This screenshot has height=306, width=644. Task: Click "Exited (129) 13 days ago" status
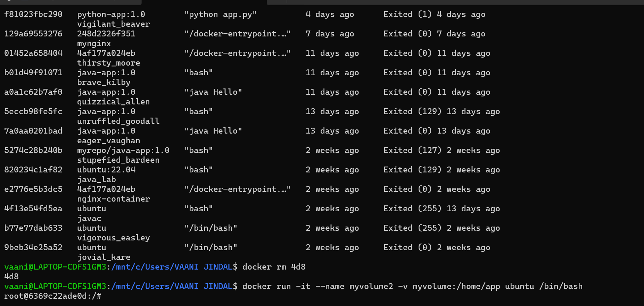(441, 112)
